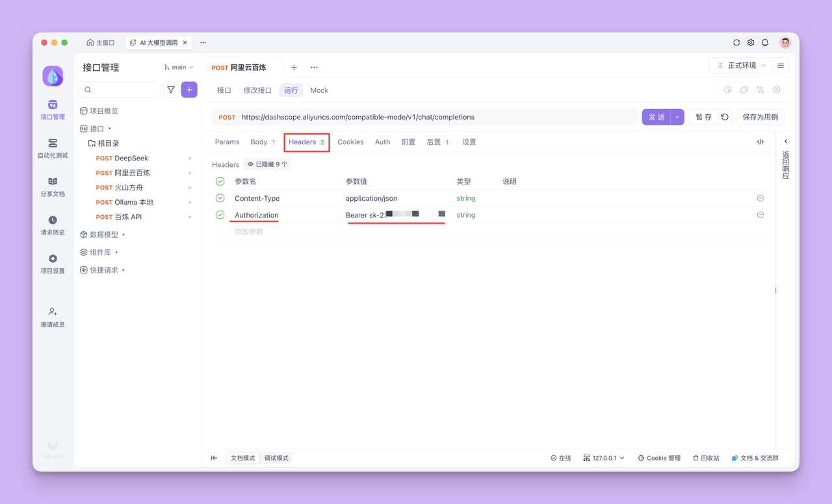This screenshot has height=504, width=832.
Task: Open settings gear in title bar
Action: [751, 43]
